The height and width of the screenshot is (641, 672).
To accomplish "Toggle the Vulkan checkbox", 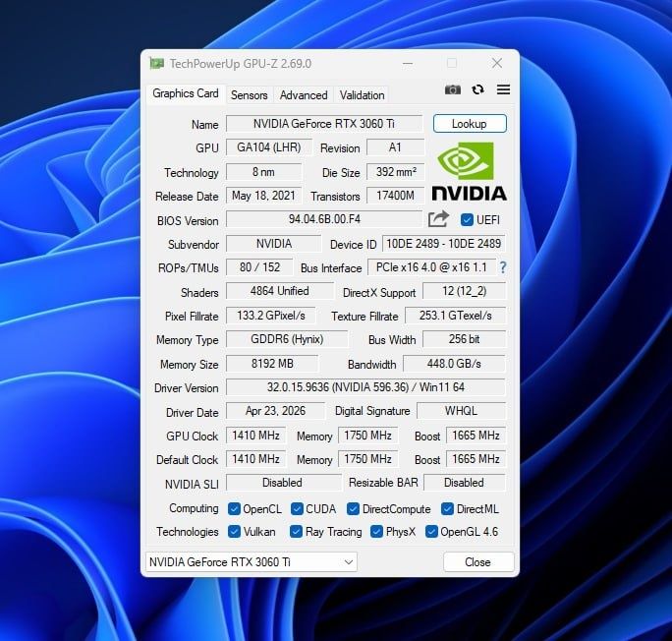I will tap(234, 532).
